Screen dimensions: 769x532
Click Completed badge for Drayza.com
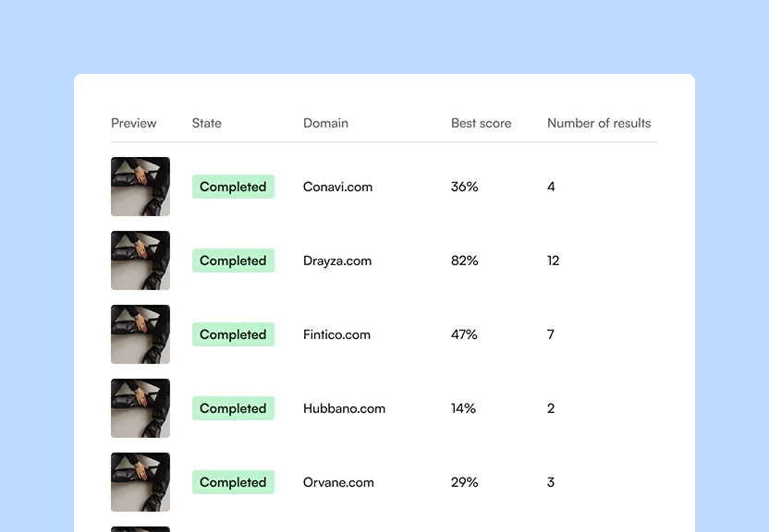click(233, 260)
